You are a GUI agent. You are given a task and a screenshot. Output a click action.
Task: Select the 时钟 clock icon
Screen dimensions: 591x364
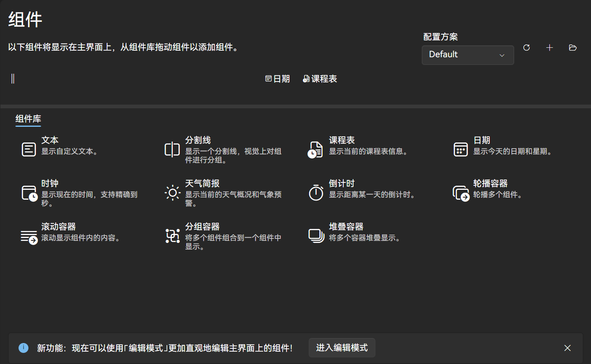28,193
